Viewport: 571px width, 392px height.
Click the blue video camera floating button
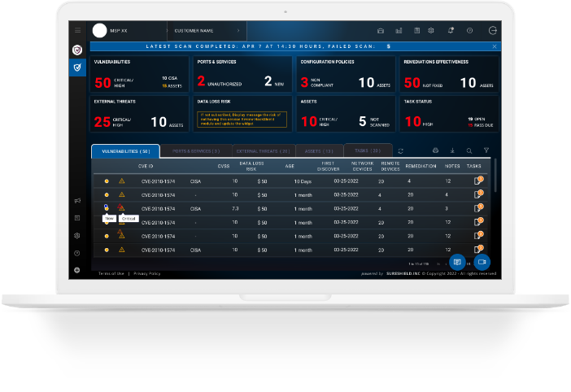482,262
